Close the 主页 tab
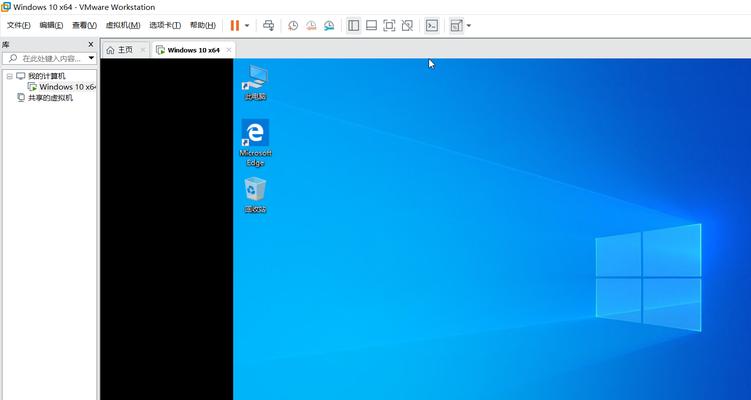Viewport: 751px width, 400px height. tap(142, 50)
